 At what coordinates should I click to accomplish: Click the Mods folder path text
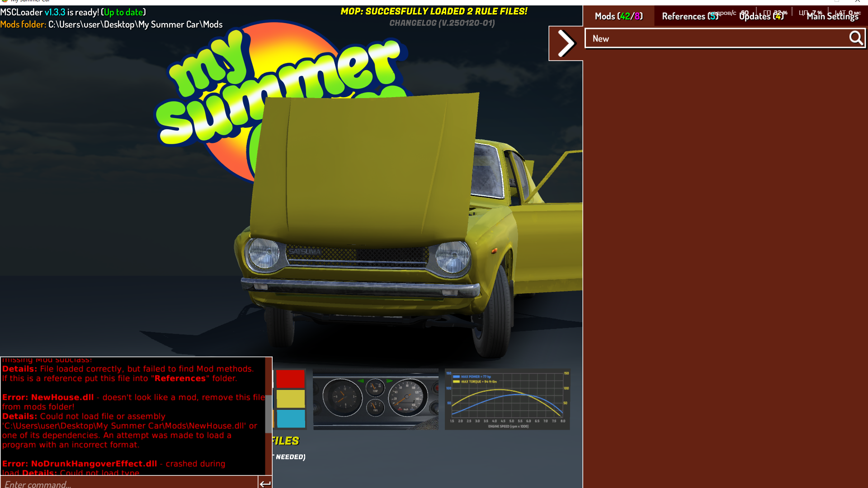pyautogui.click(x=135, y=24)
